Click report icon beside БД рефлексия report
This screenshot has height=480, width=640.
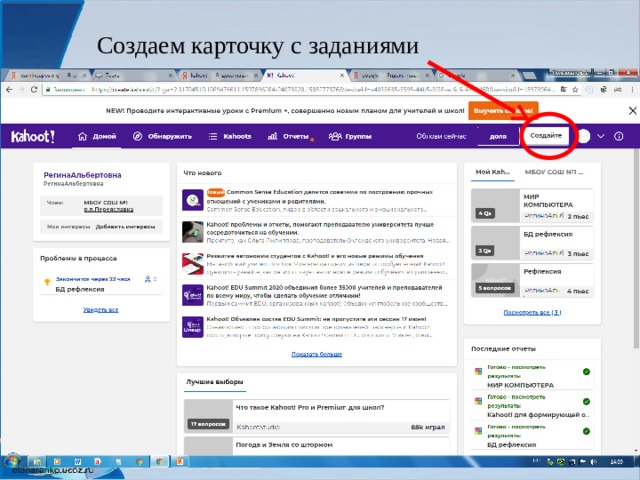pyautogui.click(x=478, y=431)
